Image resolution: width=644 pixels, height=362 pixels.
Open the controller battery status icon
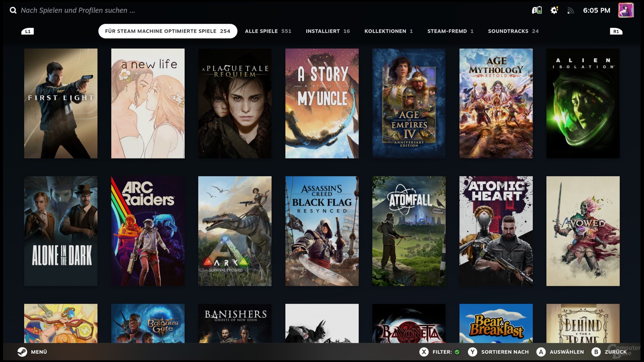pos(537,10)
